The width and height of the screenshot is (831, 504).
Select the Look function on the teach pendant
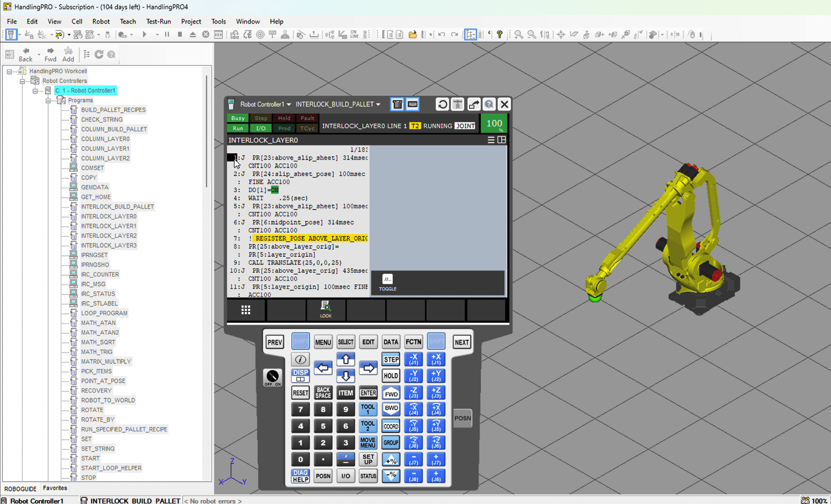pyautogui.click(x=326, y=310)
